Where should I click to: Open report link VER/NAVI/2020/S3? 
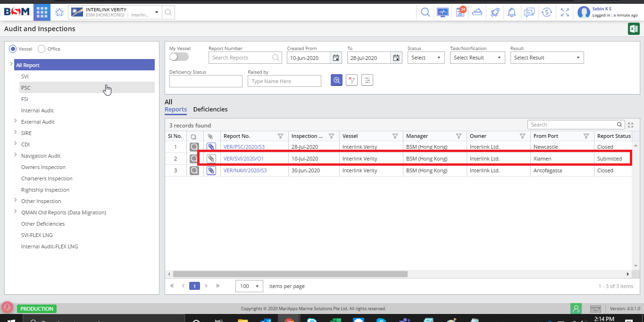[245, 170]
